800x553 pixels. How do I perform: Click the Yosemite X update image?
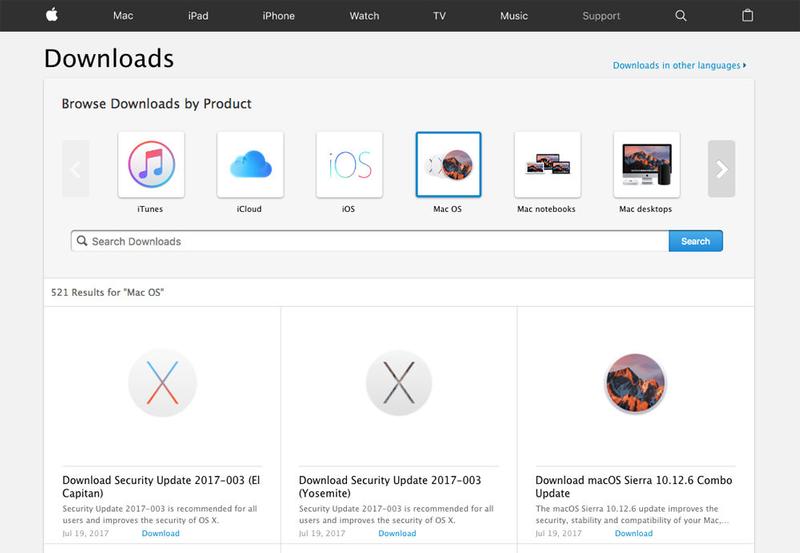tap(399, 383)
